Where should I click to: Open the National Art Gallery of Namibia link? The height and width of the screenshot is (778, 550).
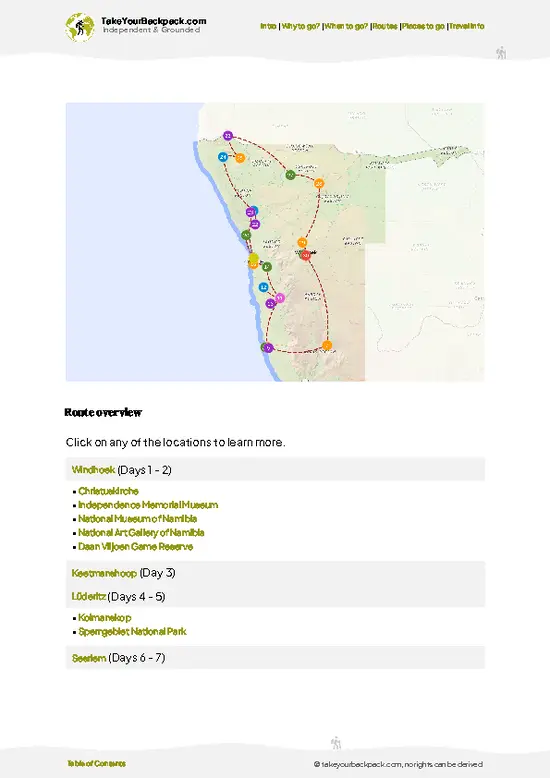(x=141, y=532)
